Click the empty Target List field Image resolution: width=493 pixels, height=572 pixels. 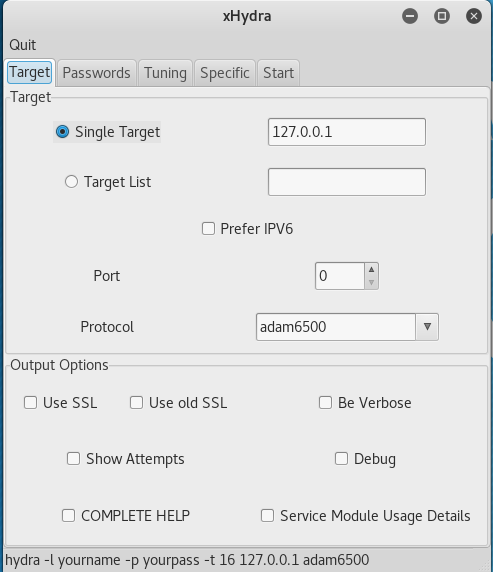click(x=347, y=182)
